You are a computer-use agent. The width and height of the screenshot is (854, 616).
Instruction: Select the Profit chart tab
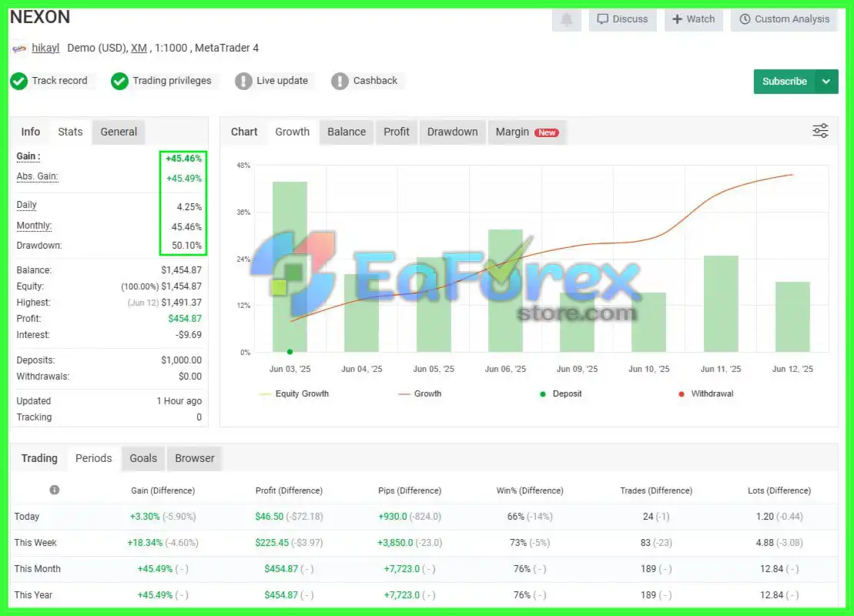pos(397,132)
